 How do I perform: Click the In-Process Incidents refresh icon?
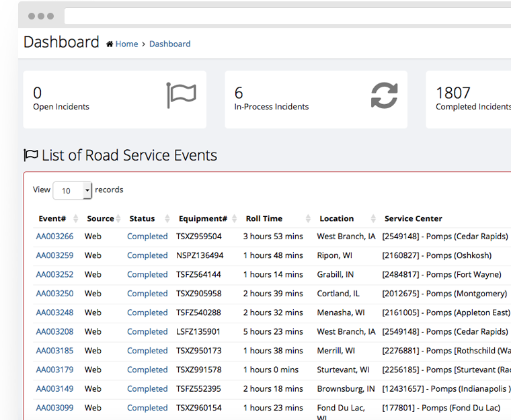click(385, 95)
